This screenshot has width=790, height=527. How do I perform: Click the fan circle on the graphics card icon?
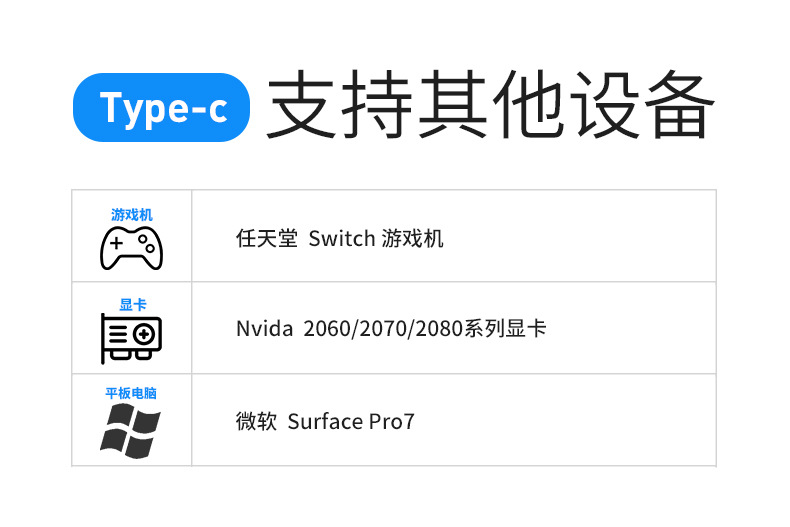point(144,333)
